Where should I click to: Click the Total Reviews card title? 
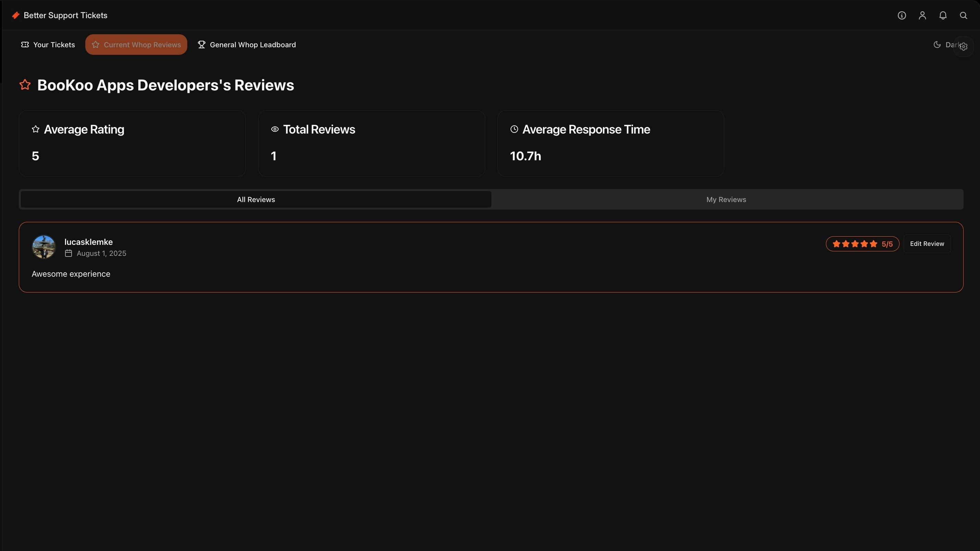point(319,129)
